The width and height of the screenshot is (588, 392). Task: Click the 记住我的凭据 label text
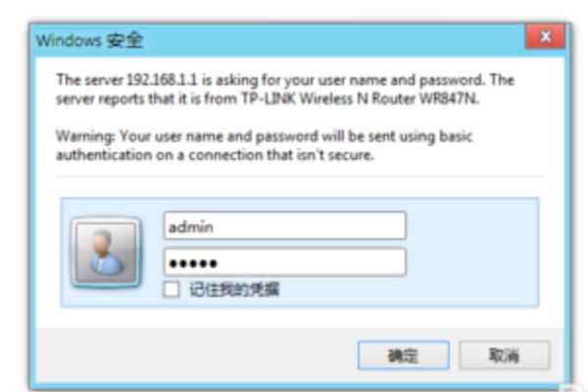click(234, 290)
